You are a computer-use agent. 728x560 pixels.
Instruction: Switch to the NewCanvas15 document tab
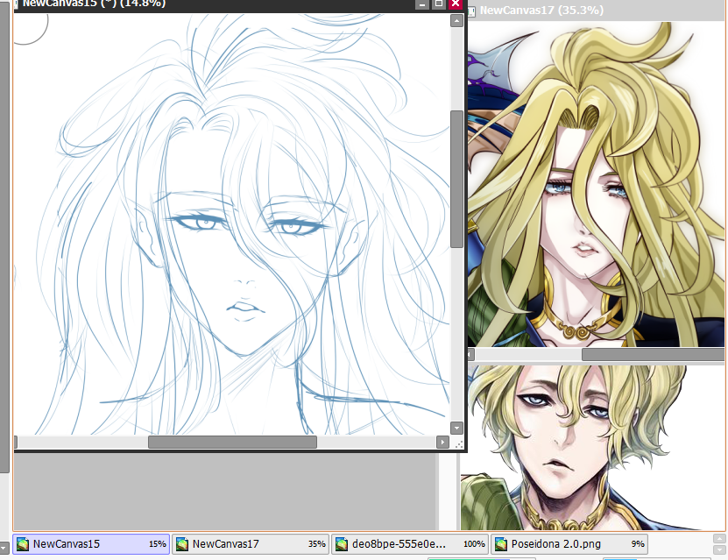(91, 543)
